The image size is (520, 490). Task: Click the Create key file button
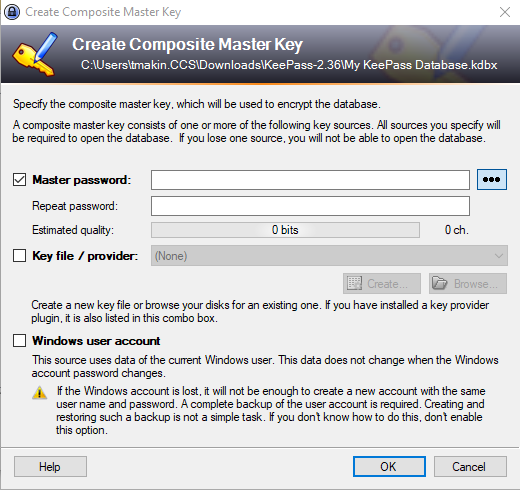coord(382,284)
